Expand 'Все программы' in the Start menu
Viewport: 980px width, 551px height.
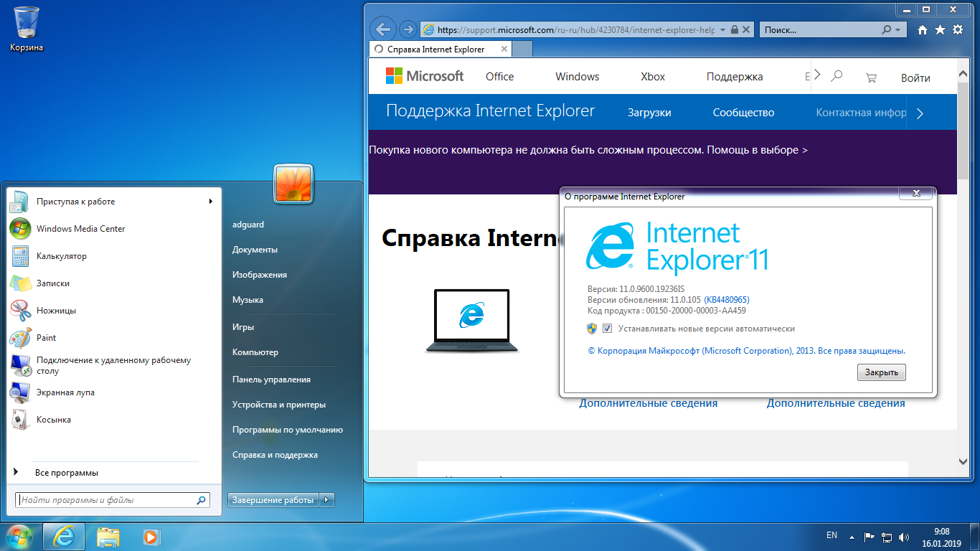[66, 473]
